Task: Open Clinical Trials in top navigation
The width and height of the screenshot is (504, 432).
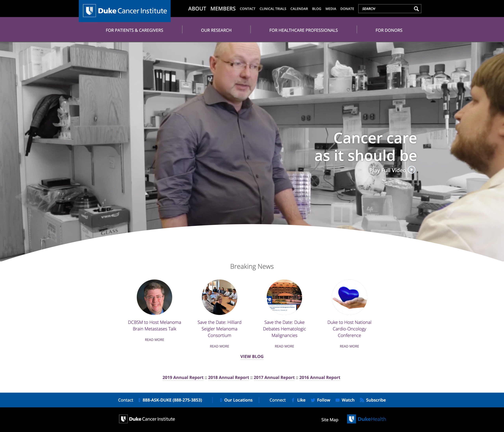Action: 273,9
